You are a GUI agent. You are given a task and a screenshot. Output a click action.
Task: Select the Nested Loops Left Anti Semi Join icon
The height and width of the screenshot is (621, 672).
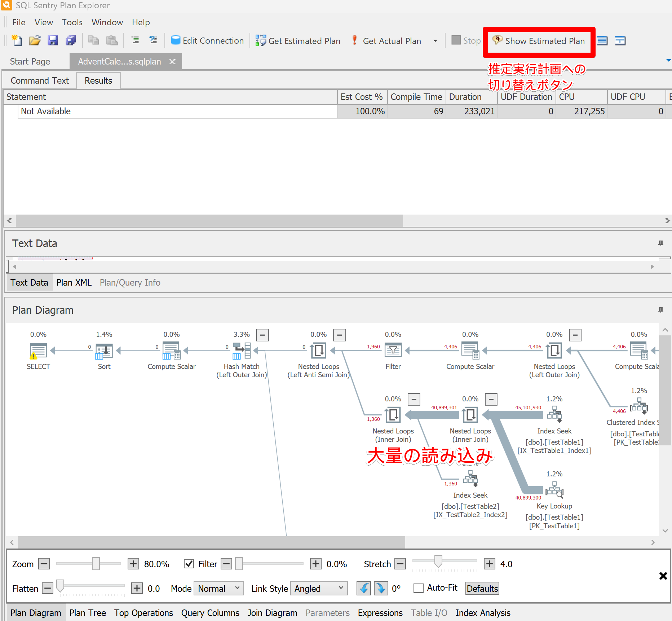(319, 351)
